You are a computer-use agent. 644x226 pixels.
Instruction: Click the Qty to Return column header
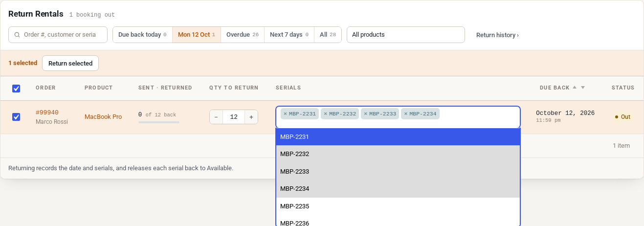[x=234, y=88]
